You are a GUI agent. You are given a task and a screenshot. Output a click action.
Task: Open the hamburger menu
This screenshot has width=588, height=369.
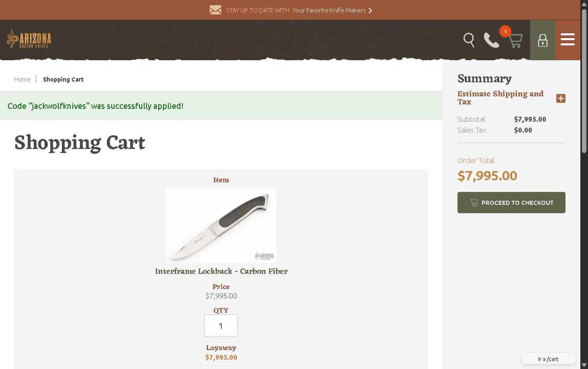click(568, 40)
